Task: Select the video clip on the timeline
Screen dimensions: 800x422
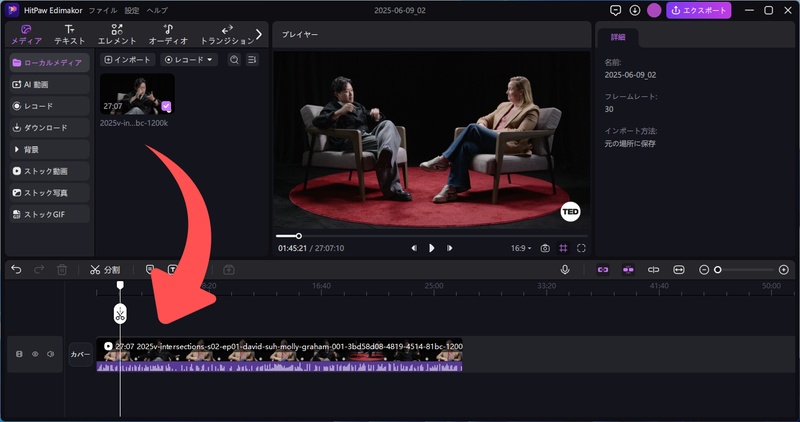Action: coord(279,354)
